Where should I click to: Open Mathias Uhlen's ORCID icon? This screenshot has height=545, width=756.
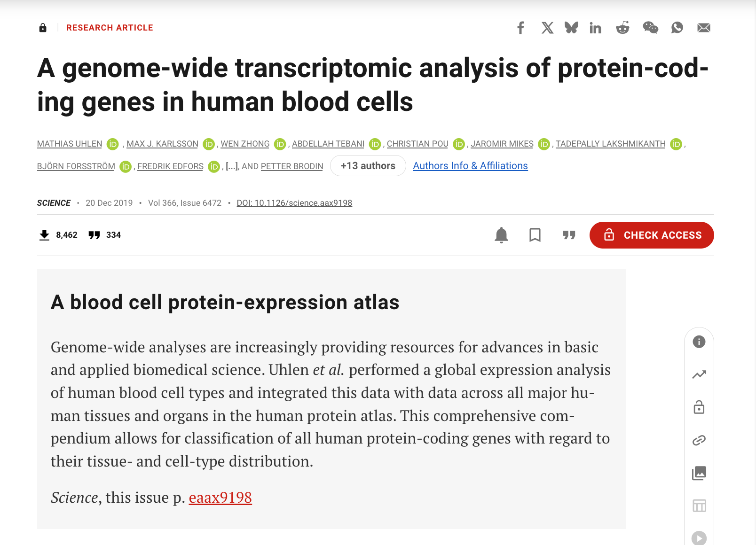pos(113,144)
